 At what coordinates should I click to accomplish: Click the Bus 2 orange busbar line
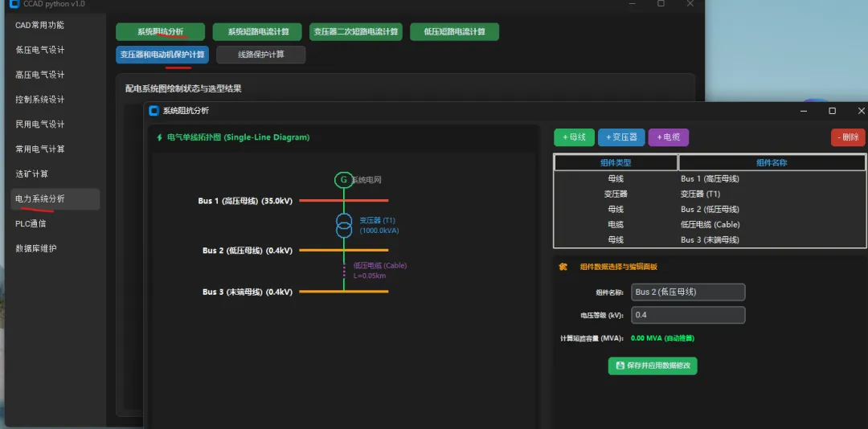tap(344, 250)
